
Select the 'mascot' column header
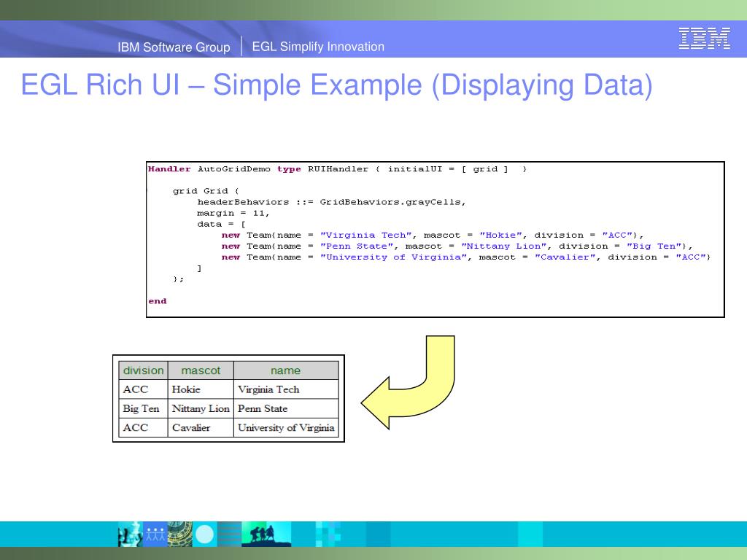pyautogui.click(x=201, y=370)
